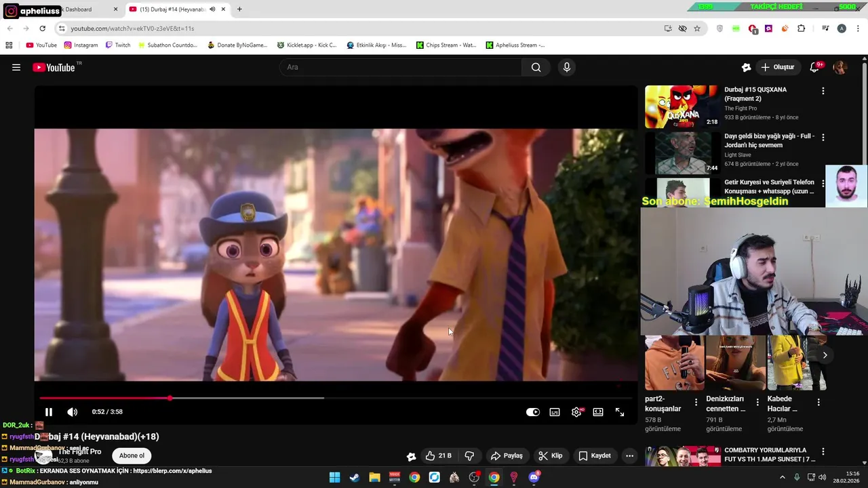Pause the video with the pause button
The width and height of the screenshot is (868, 488).
(x=49, y=412)
